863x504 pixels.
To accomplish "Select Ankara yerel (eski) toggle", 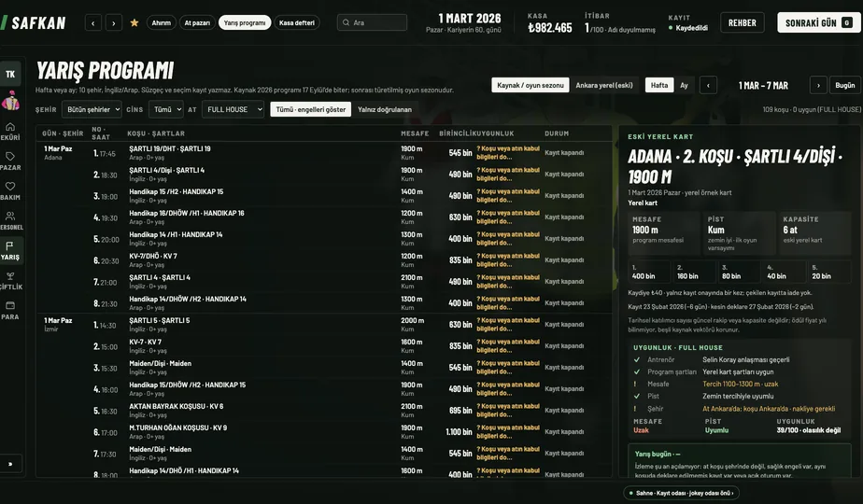I will [603, 85].
